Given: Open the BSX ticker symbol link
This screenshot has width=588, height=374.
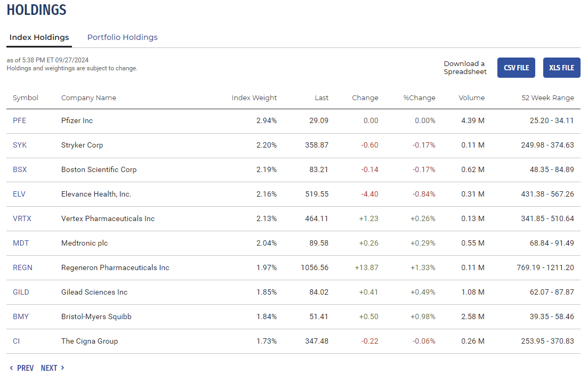Looking at the screenshot, I should (x=20, y=169).
